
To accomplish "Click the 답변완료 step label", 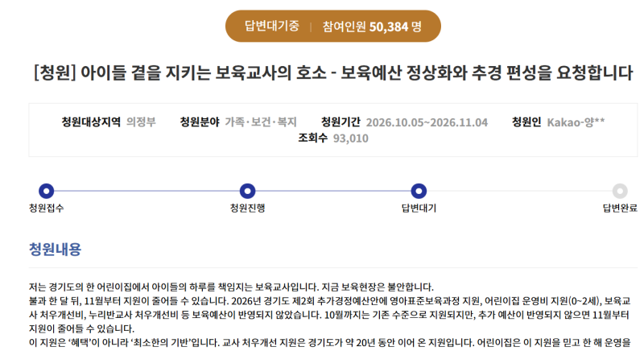I will pos(620,209).
